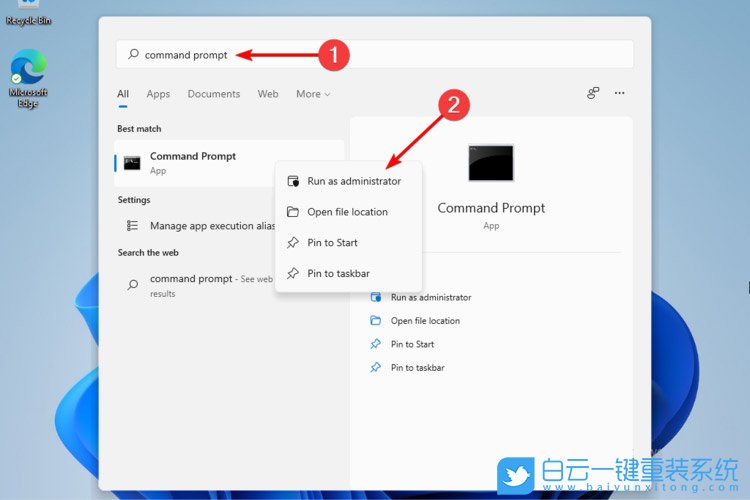This screenshot has height=500, width=750.
Task: Click the account/feedback icon near top right
Action: pyautogui.click(x=593, y=93)
